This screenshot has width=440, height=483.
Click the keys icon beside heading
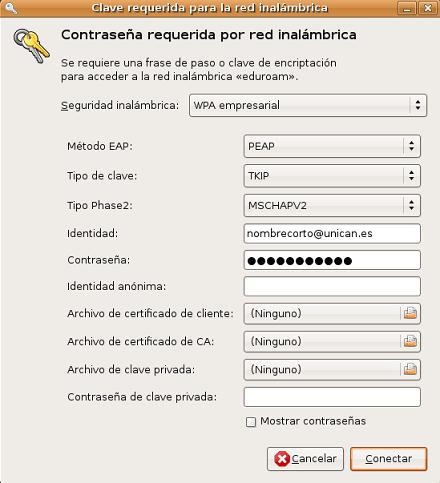[x=31, y=46]
